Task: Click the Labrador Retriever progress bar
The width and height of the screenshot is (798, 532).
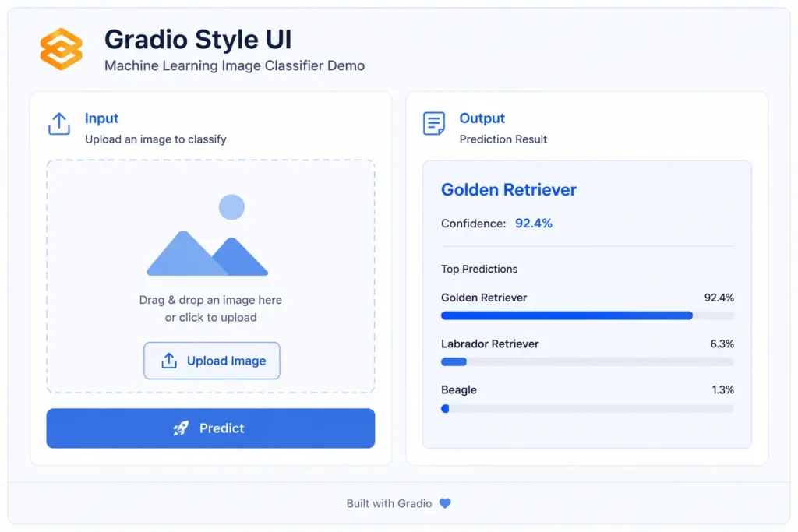Action: pos(588,361)
